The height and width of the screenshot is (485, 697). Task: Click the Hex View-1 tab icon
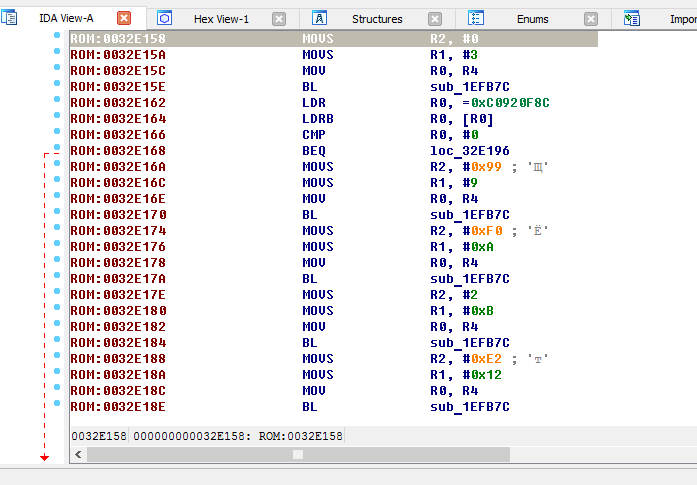point(165,18)
